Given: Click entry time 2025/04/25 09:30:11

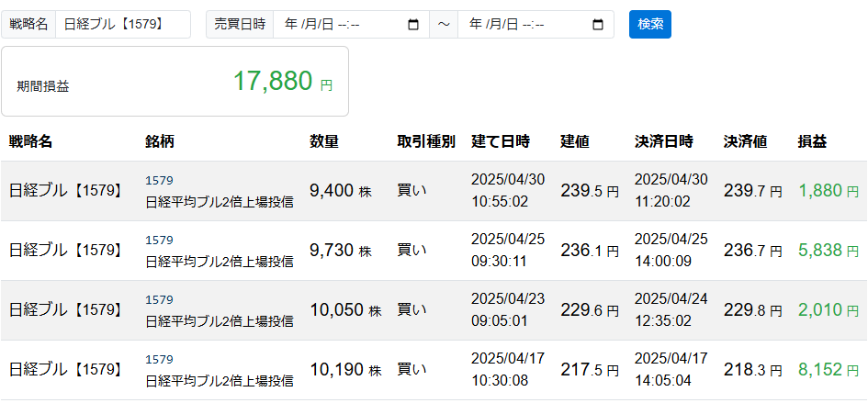Looking at the screenshot, I should (508, 251).
